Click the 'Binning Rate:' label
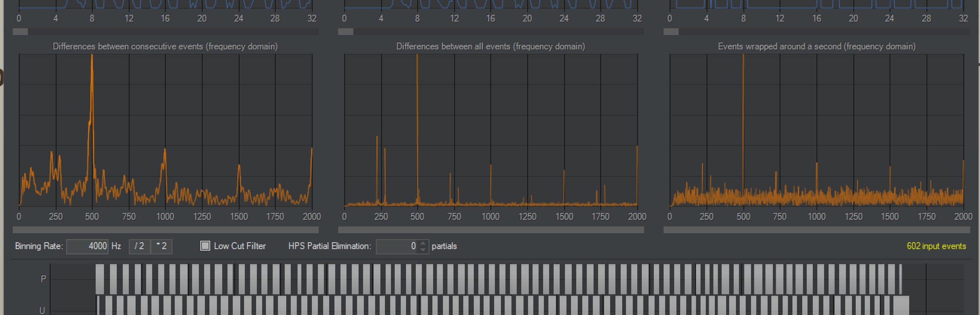This screenshot has width=980, height=315. [x=39, y=246]
